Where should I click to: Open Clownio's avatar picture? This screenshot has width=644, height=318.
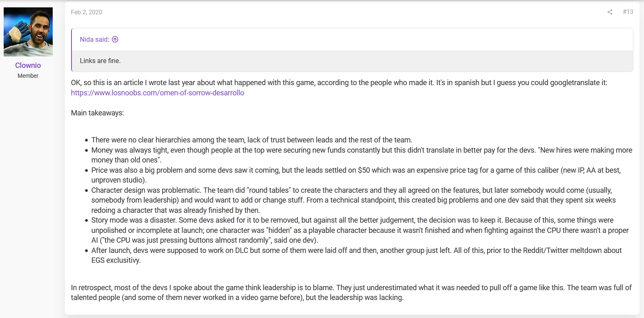coord(28,32)
